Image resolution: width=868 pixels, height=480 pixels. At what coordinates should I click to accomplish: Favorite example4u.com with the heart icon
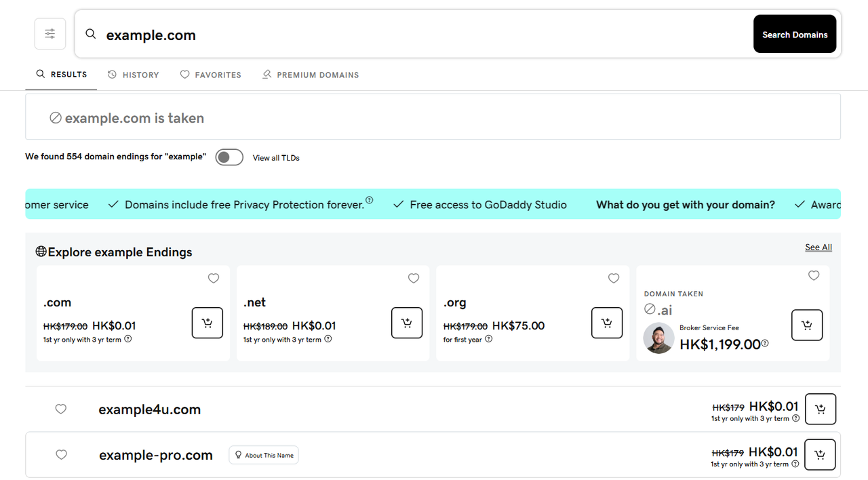[61, 409]
